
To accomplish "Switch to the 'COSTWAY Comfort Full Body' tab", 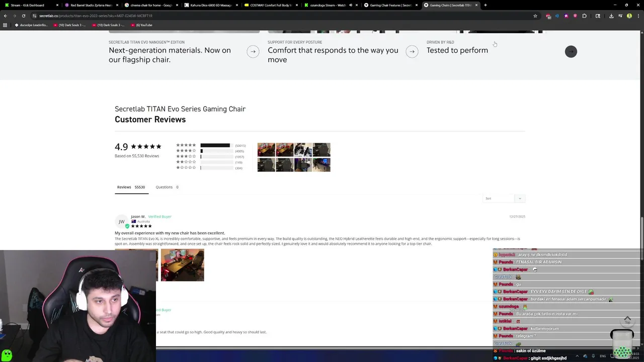I will click(271, 5).
